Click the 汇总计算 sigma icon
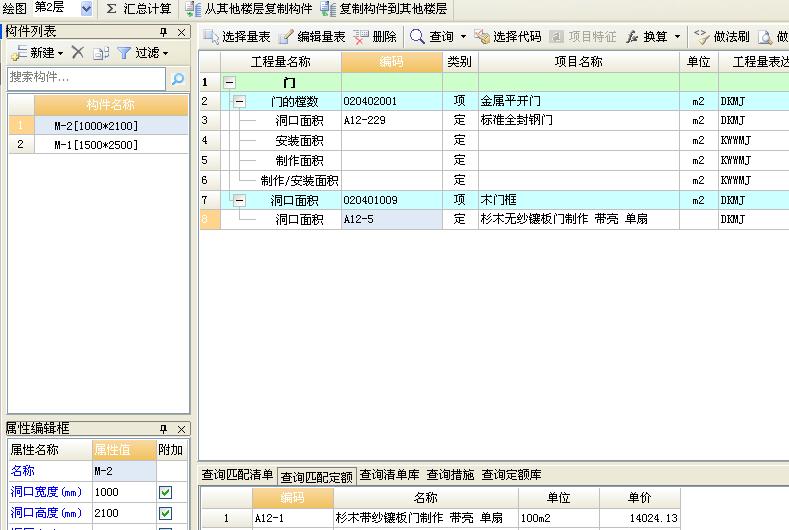The image size is (789, 530). point(112,9)
